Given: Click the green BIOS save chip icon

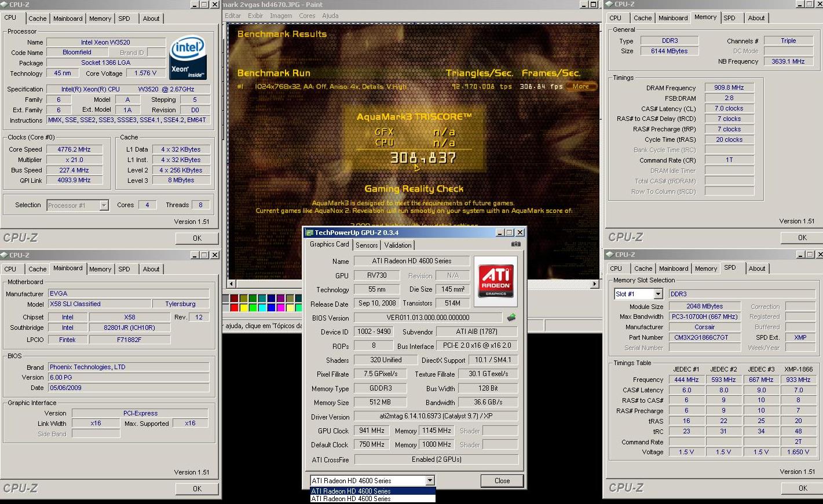Looking at the screenshot, I should point(511,317).
